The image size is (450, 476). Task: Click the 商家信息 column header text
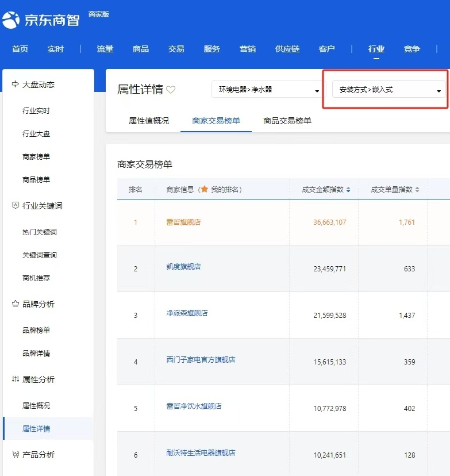click(x=180, y=190)
